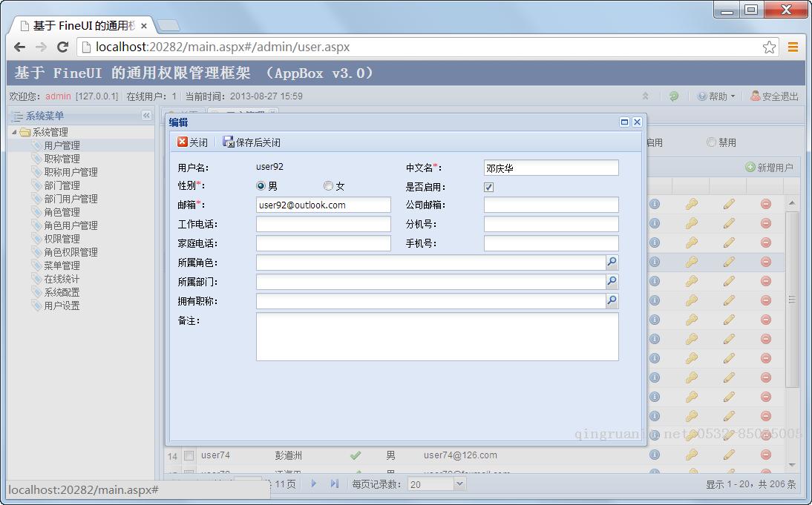The height and width of the screenshot is (505, 812).
Task: Open the 每页记录数 page size dropdown
Action: tap(461, 482)
